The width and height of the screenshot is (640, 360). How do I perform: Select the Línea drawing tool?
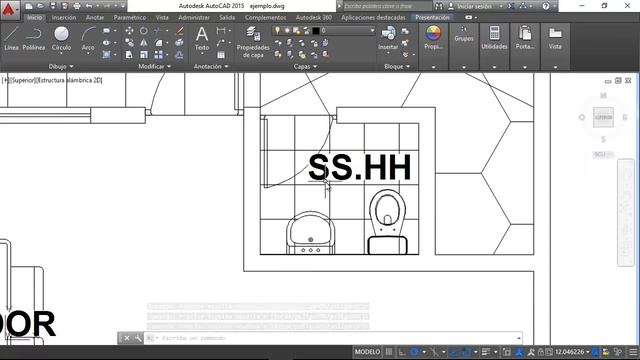click(11, 39)
